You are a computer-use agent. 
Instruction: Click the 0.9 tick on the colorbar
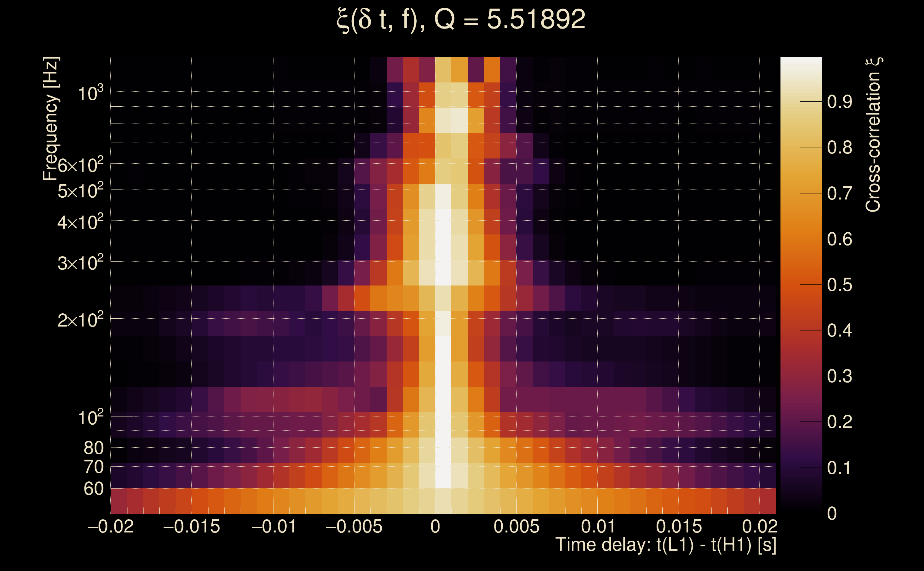click(839, 102)
